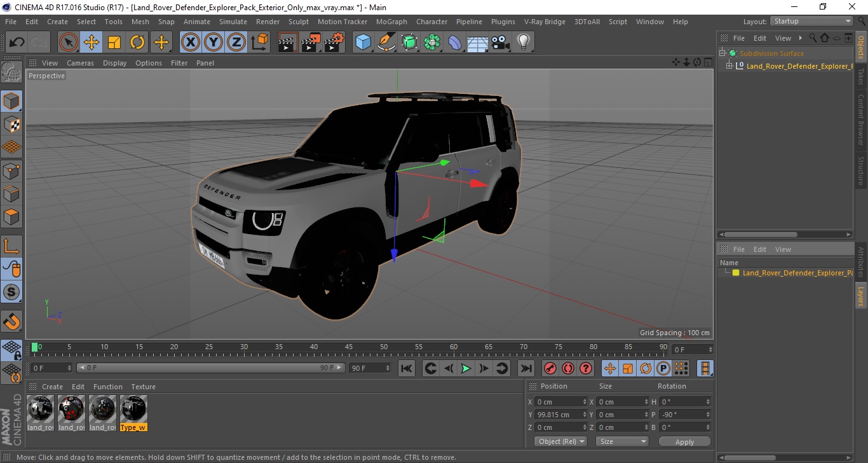Add a Subdivision Surface generator
Viewport: 868px width, 463px height.
[410, 43]
